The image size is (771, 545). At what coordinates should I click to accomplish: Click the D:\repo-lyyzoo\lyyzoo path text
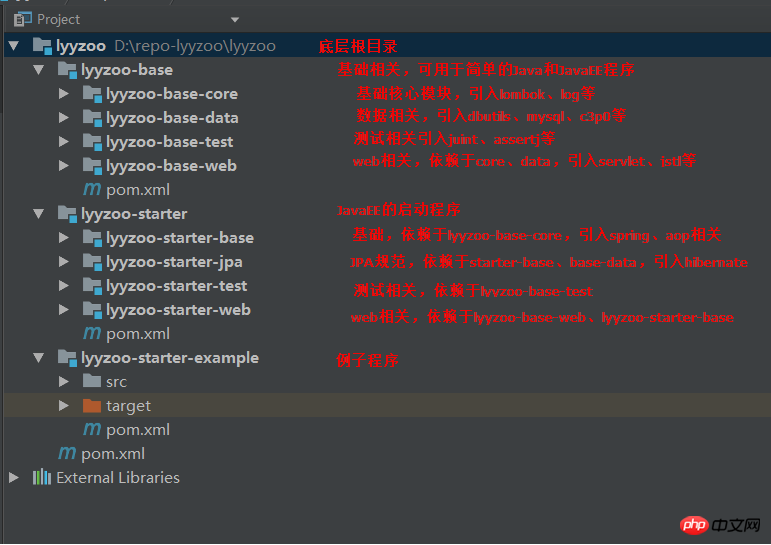195,46
